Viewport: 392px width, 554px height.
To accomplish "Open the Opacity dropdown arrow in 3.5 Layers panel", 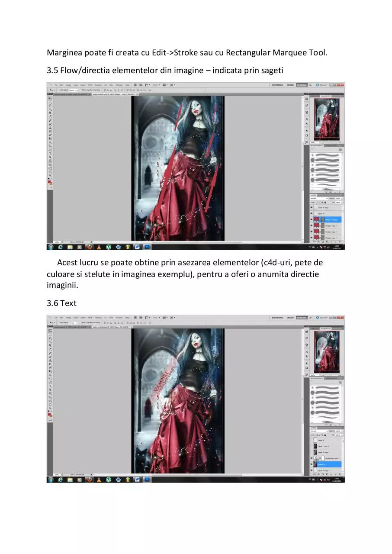I will click(x=342, y=198).
